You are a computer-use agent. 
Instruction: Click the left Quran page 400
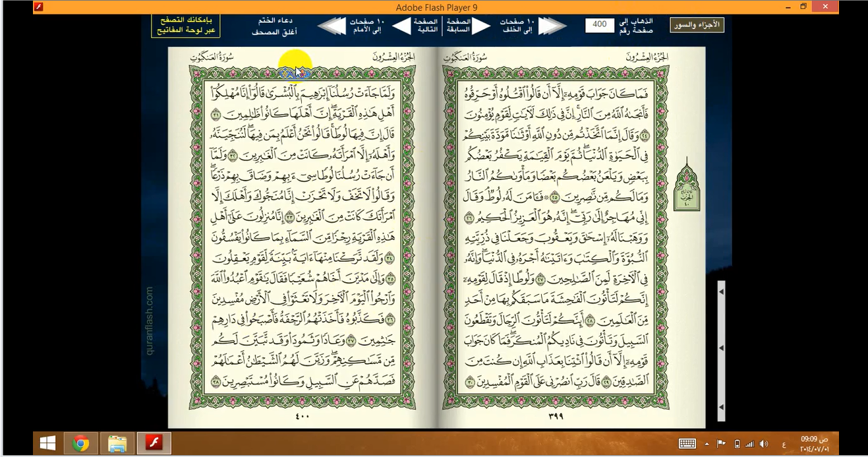tap(302, 237)
